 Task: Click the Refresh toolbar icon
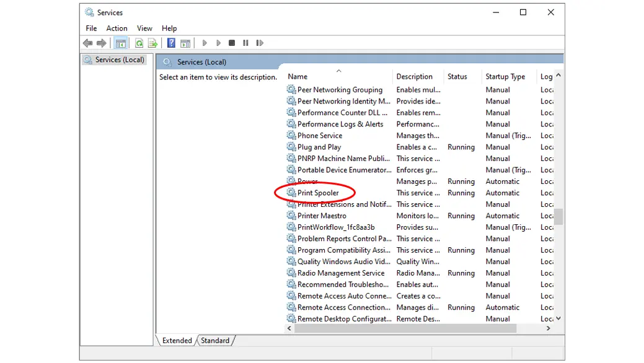click(139, 43)
